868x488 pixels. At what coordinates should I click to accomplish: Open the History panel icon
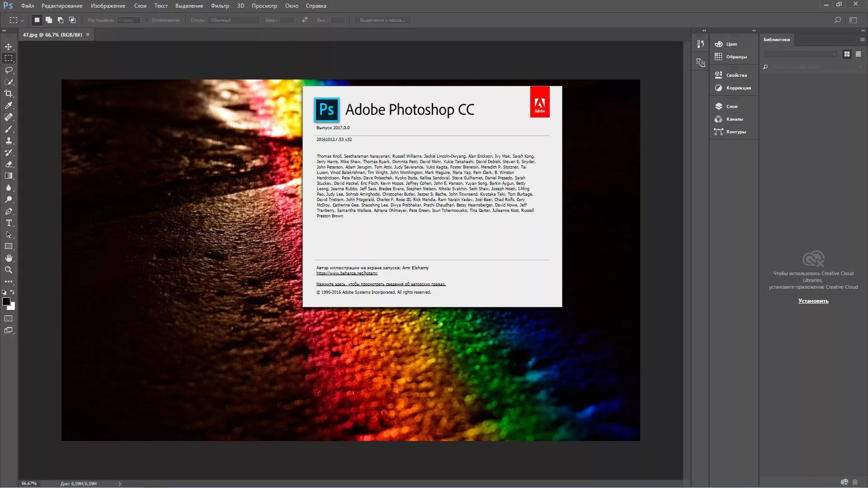click(700, 44)
